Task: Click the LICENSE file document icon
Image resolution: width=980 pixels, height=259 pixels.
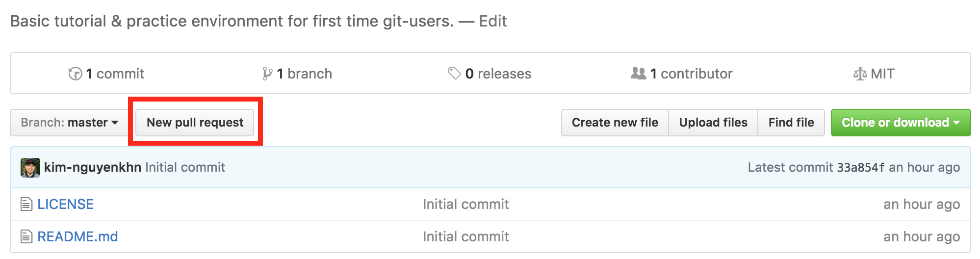Action: coord(26,204)
